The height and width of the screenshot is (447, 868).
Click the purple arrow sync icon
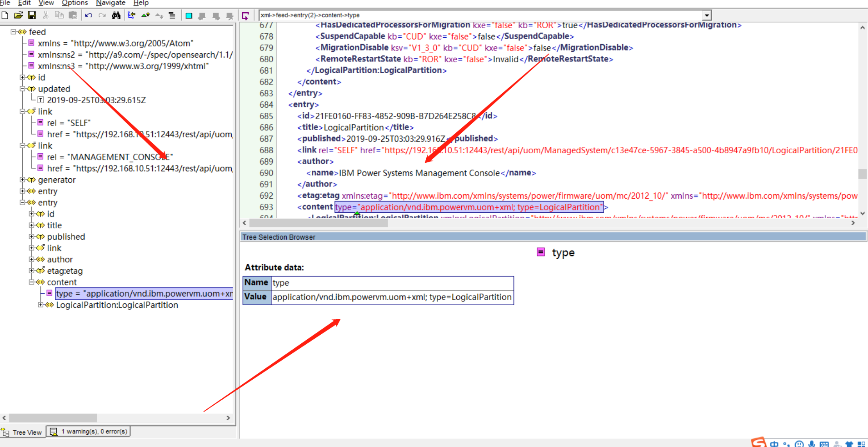click(245, 16)
